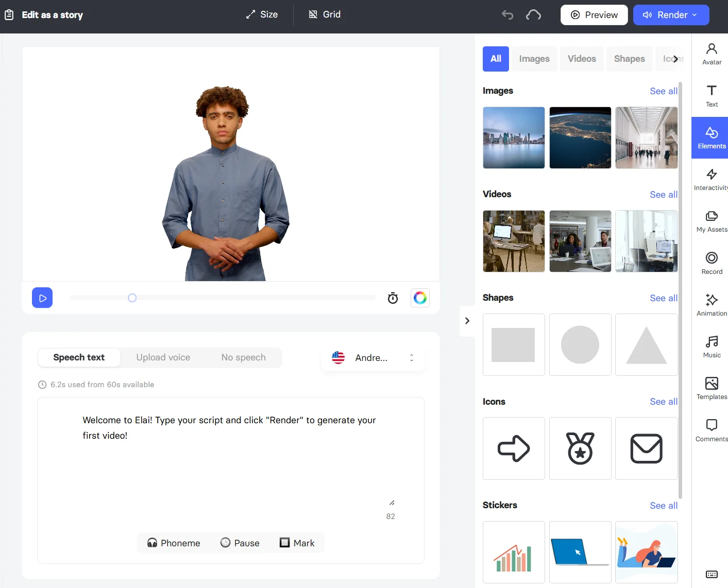See all Videos
This screenshot has height=588, width=728.
point(664,195)
